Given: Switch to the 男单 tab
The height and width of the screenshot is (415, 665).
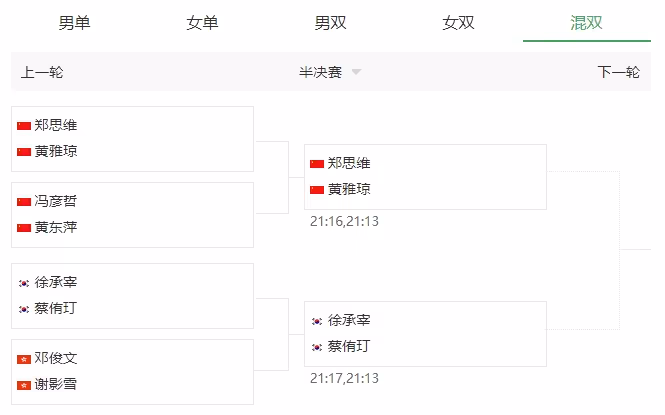Looking at the screenshot, I should pos(75,22).
